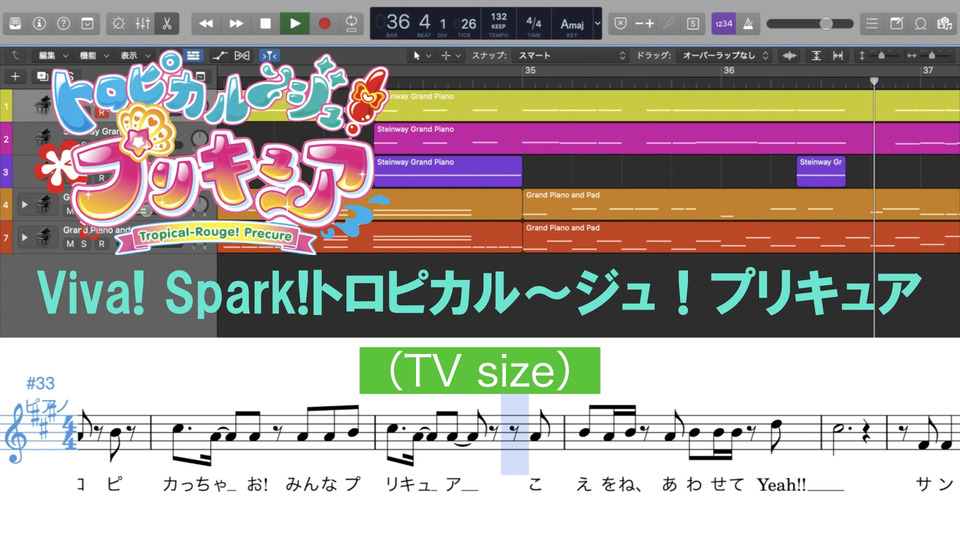Viewport: 960px width, 540px height.
Task: Open the secondary tool menu
Action: (x=451, y=56)
